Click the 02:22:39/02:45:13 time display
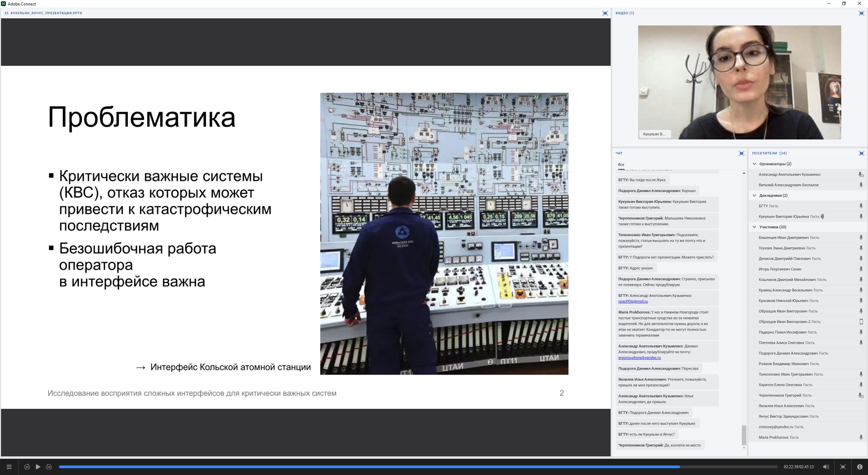 click(x=798, y=467)
